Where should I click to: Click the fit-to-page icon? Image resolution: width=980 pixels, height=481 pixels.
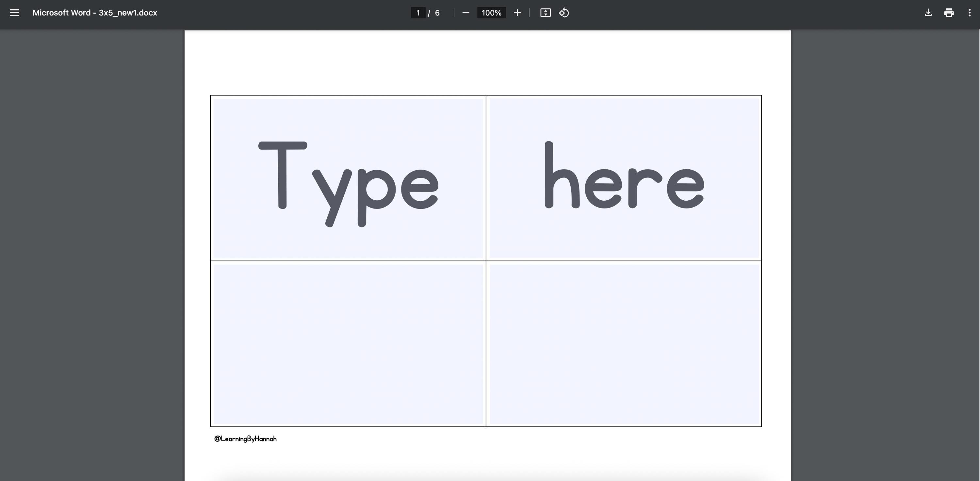click(545, 12)
